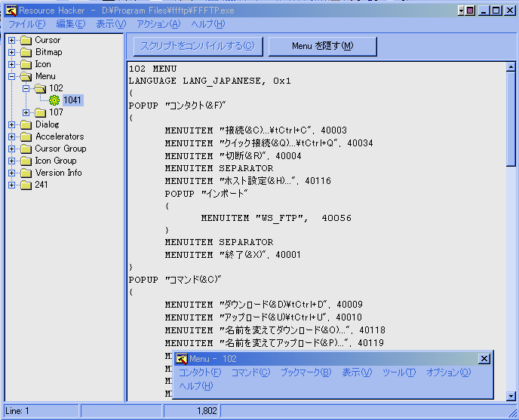Click the Version Info folder icon
The width and height of the screenshot is (519, 420).
click(26, 173)
